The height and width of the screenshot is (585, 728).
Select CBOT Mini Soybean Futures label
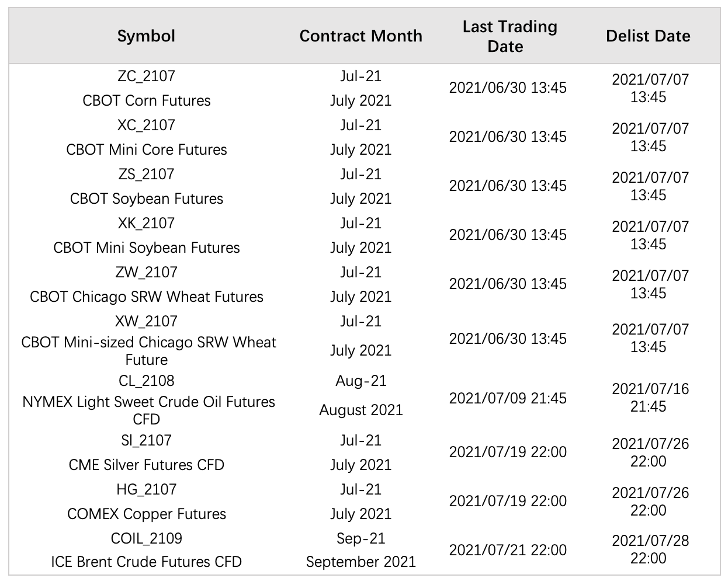click(x=146, y=248)
